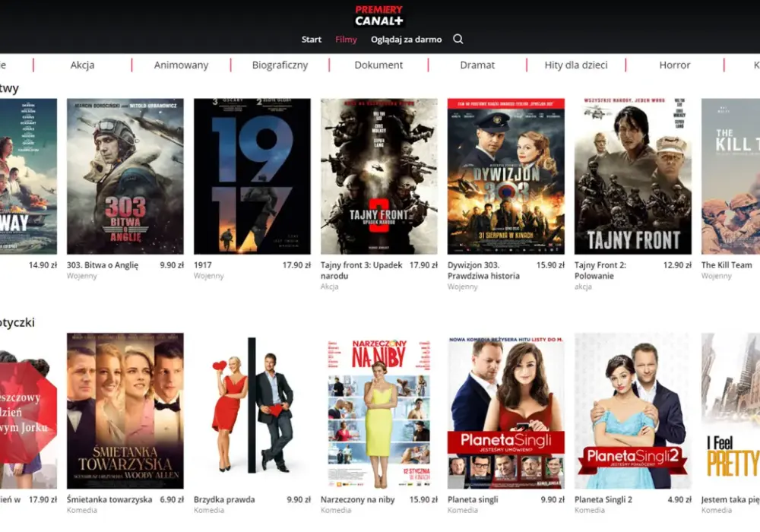Open the 1917 movie poster
760x532 pixels.
[x=252, y=176]
